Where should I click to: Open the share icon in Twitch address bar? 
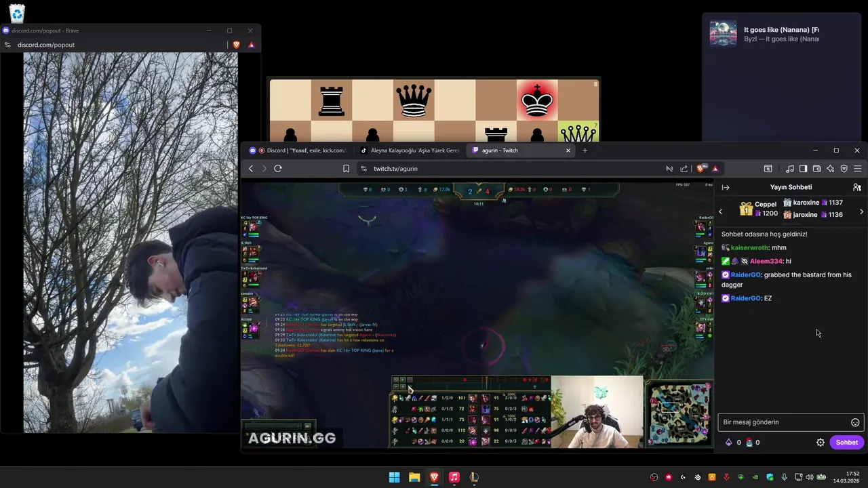point(684,169)
